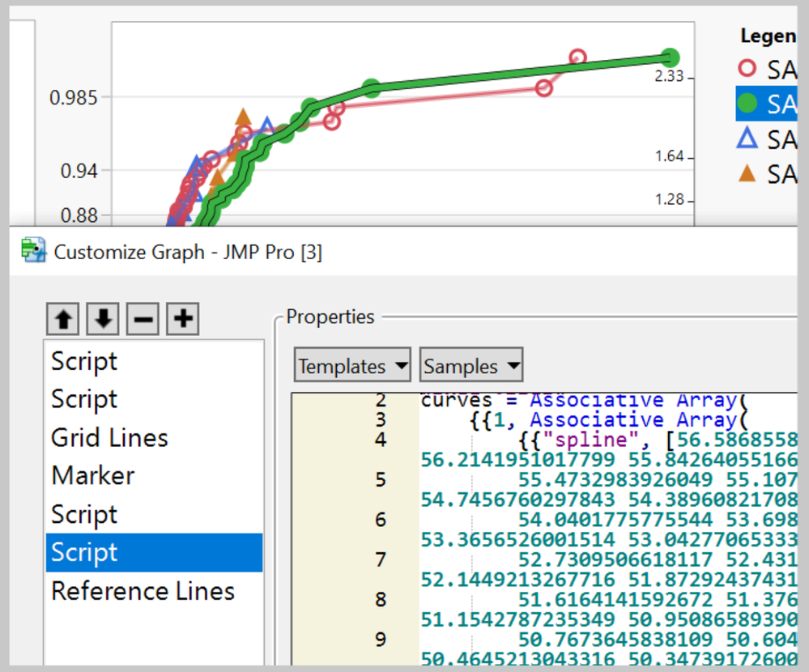Screen dimensions: 809x672
Task: Click the Properties group label
Action: pos(330,317)
